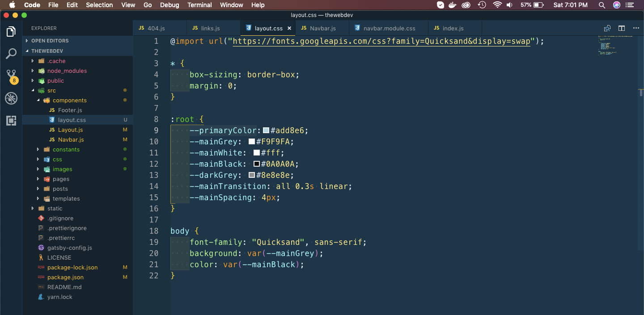Expand the .cache folder
This screenshot has width=644, height=315.
click(x=33, y=61)
